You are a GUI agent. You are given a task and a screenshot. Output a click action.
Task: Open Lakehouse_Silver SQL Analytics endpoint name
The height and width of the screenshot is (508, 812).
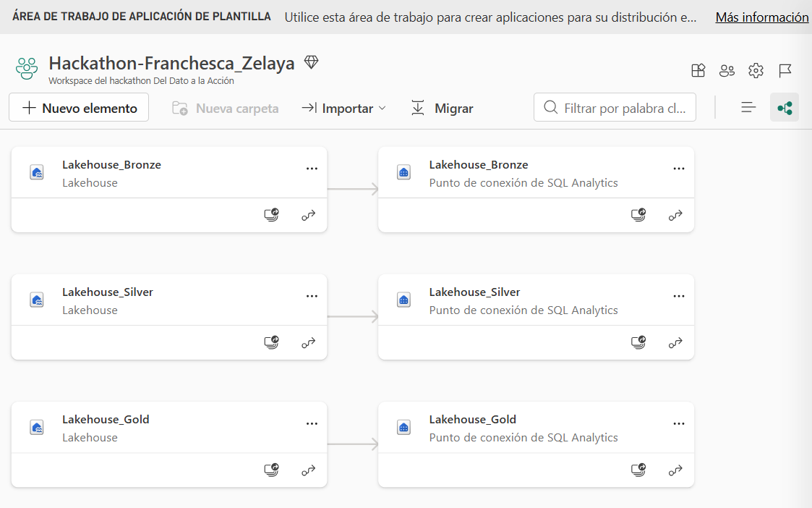[x=474, y=292]
